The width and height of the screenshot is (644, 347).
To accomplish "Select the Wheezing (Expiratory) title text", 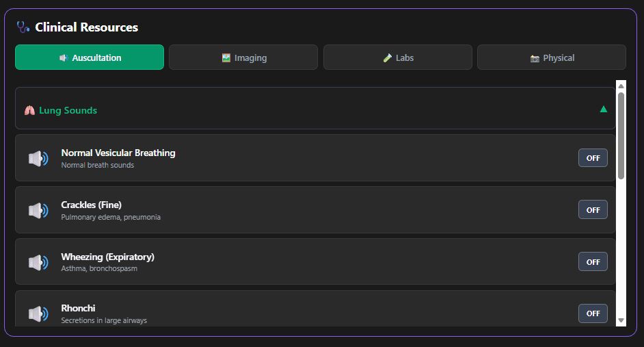I will (x=107, y=257).
